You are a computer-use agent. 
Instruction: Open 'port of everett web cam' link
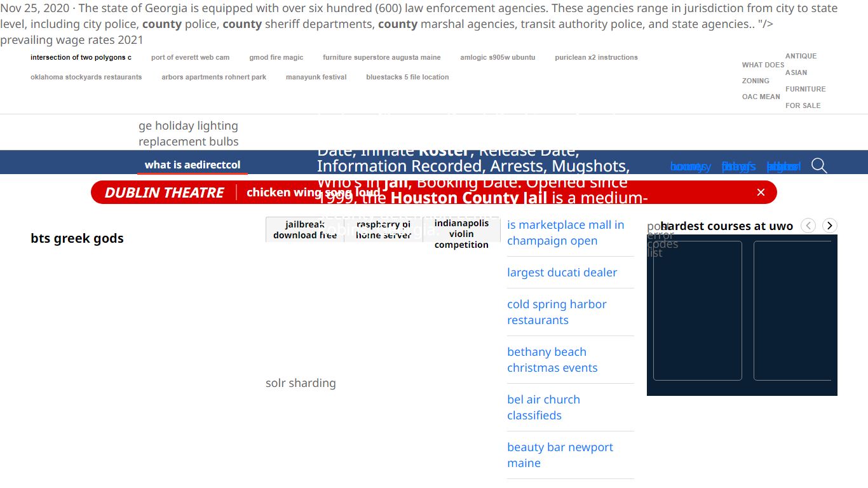[190, 57]
